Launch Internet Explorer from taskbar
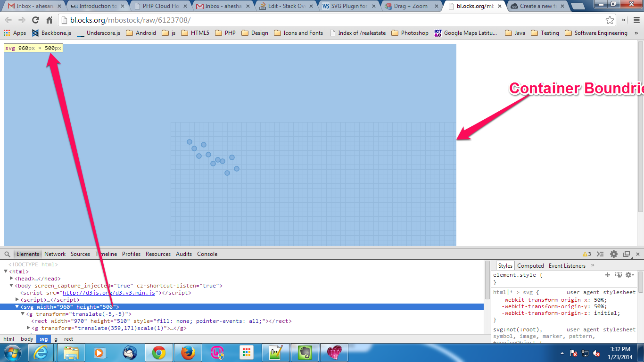Viewport: 644px width, 362px height. coord(41,353)
